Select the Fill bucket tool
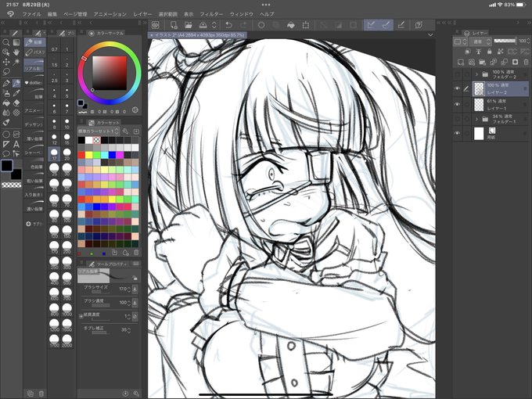532x399 pixels. click(6, 103)
